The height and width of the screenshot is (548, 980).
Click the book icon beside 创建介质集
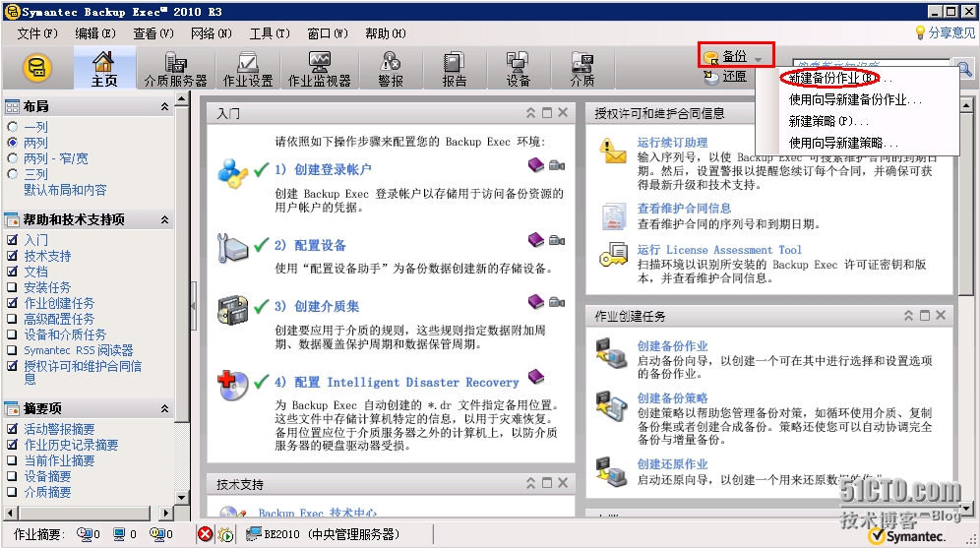pyautogui.click(x=536, y=301)
